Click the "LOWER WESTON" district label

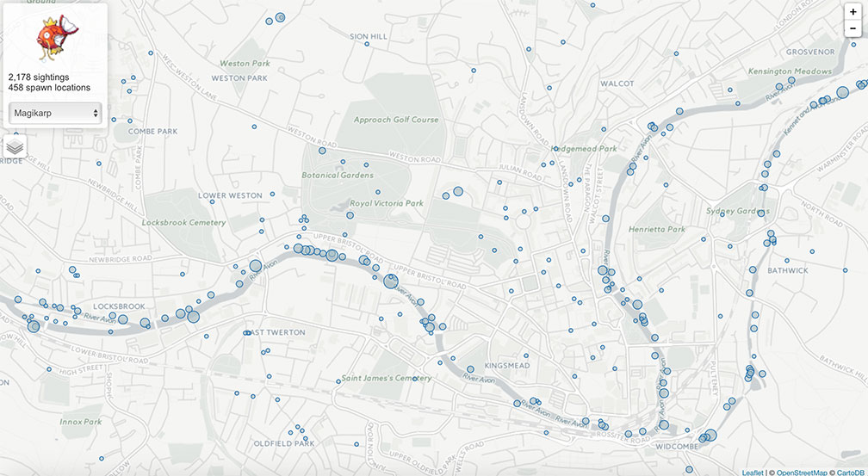(230, 195)
